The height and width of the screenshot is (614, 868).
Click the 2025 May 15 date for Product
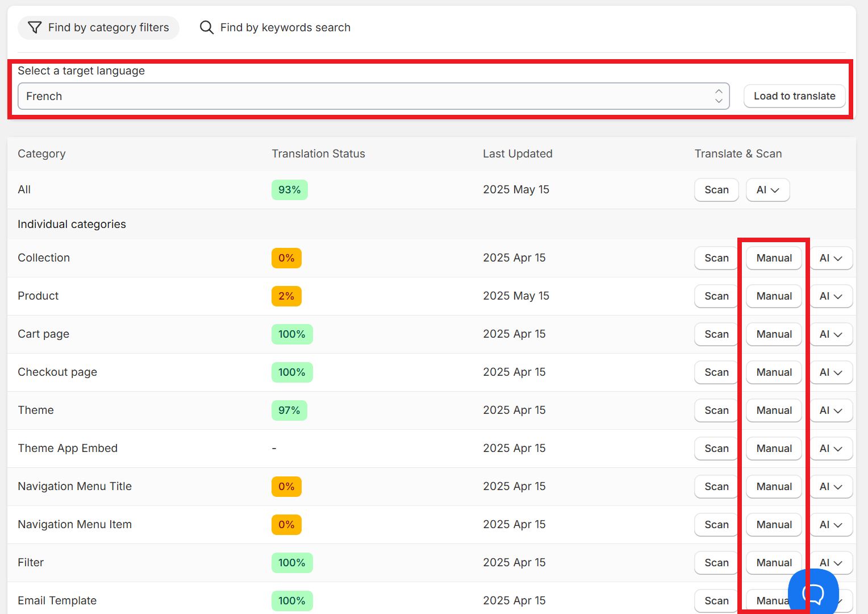(516, 296)
